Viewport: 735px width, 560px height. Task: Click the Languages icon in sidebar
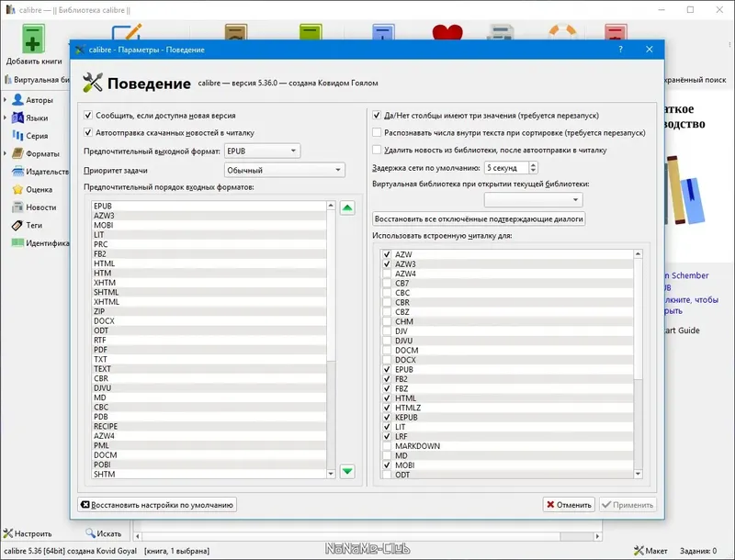point(17,118)
